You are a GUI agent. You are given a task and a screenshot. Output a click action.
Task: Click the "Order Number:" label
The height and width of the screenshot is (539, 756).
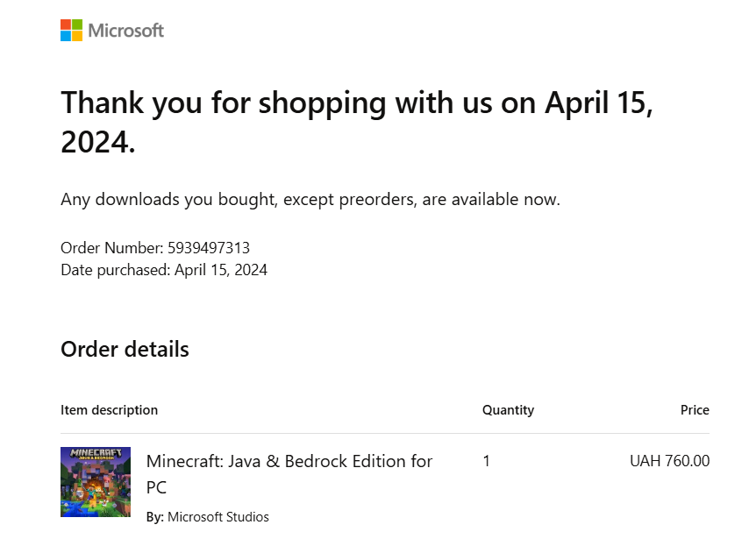pyautogui.click(x=112, y=248)
